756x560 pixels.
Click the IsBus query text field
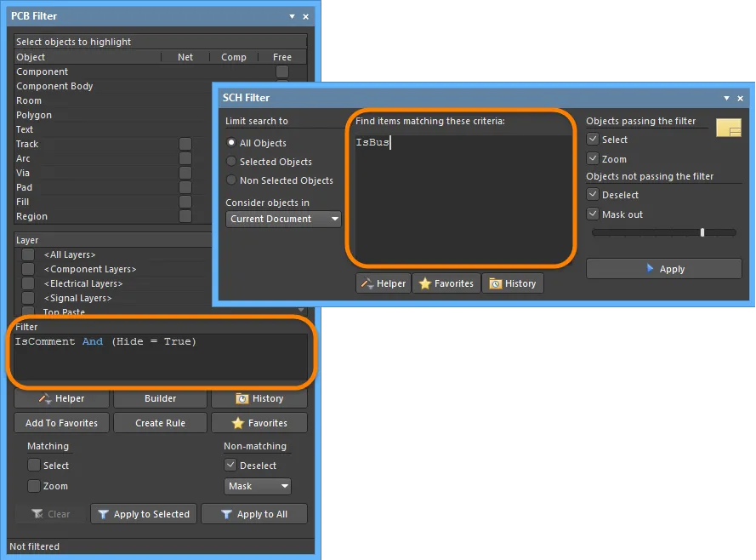(x=463, y=199)
